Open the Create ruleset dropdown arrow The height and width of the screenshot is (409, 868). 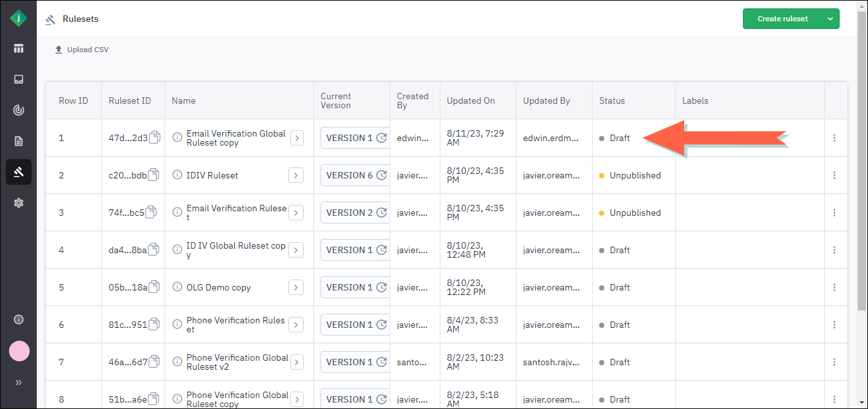coord(830,19)
